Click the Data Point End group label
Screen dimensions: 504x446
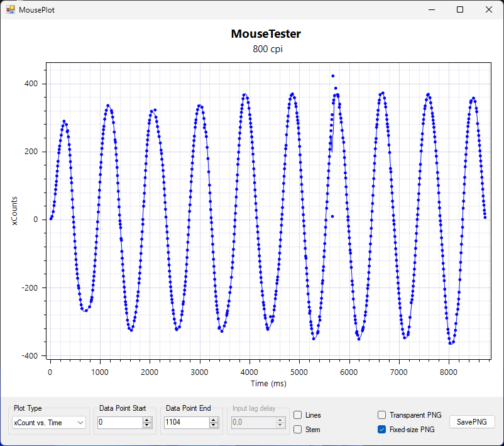[x=189, y=408]
